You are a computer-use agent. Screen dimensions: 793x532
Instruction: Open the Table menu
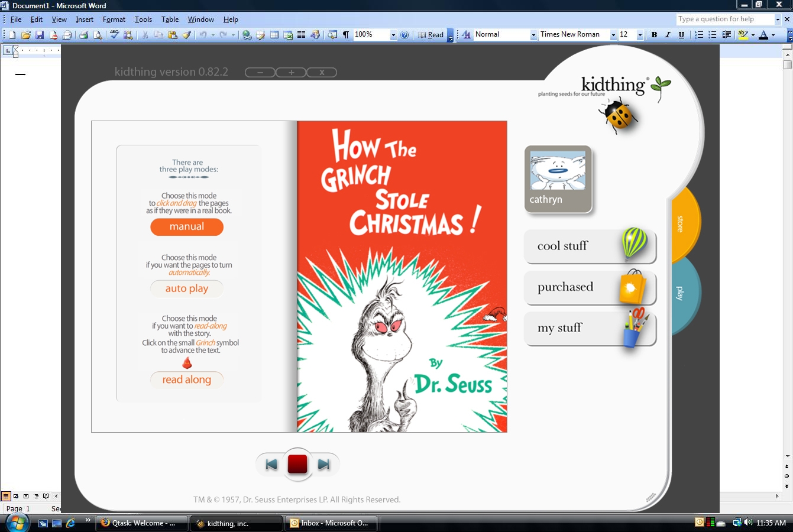[170, 20]
